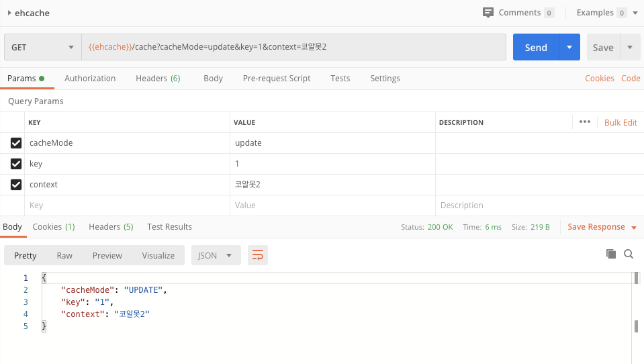Click the ehcache request title
Viewport: 644px width, 364px height.
32,13
